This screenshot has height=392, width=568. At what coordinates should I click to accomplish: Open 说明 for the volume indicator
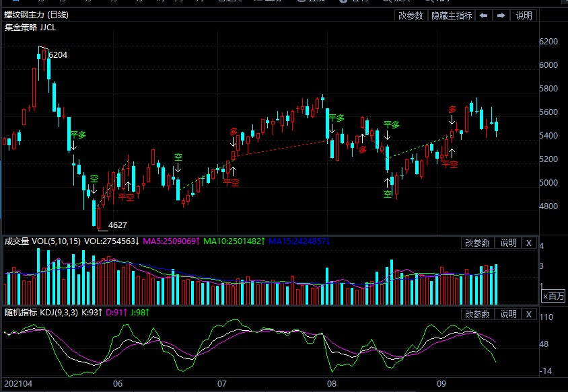[x=508, y=243]
